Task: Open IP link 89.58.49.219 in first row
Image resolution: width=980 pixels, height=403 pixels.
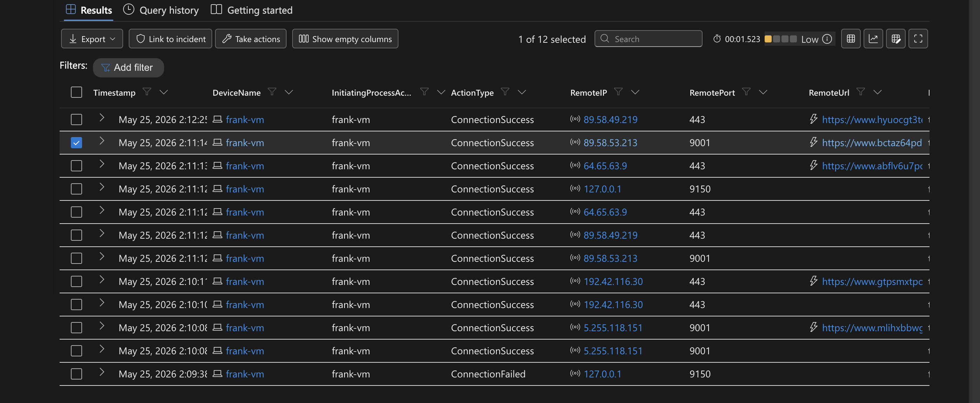Action: point(610,119)
